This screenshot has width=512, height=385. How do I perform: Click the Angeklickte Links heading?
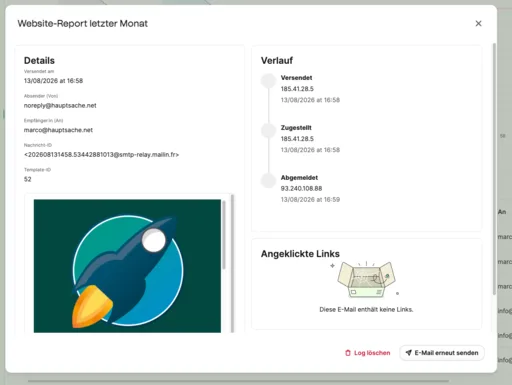300,254
